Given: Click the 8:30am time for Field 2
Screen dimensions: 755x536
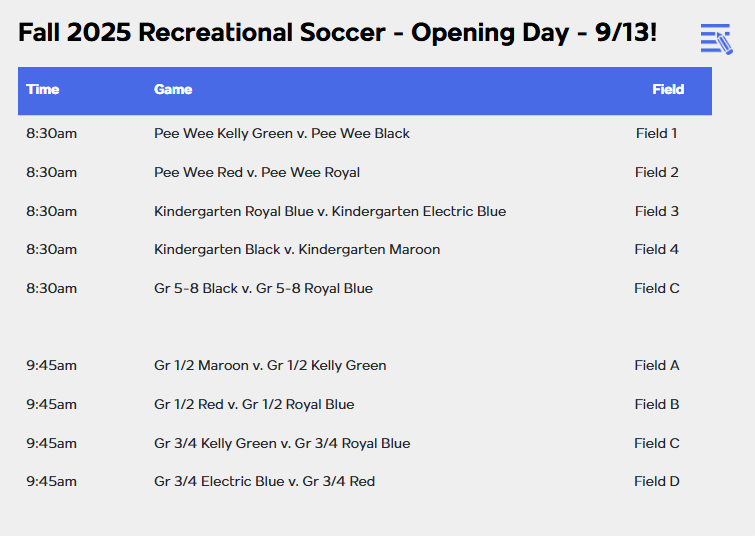Looking at the screenshot, I should click(x=52, y=172).
